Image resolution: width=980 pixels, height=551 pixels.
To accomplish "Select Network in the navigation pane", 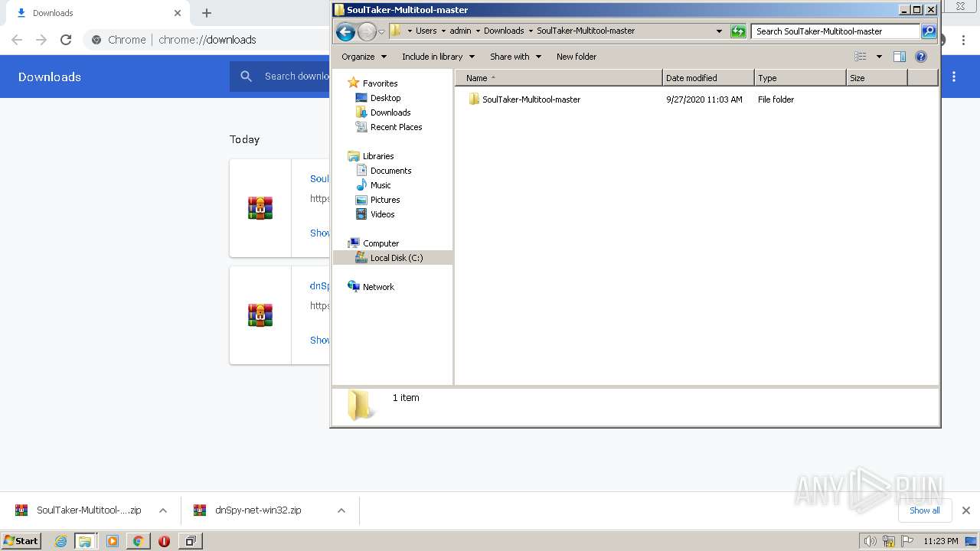I will (x=371, y=287).
